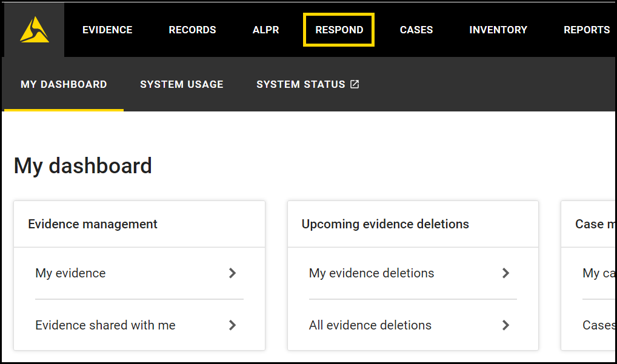617x364 pixels.
Task: Click the chevron next to My evidence
Action: point(232,273)
